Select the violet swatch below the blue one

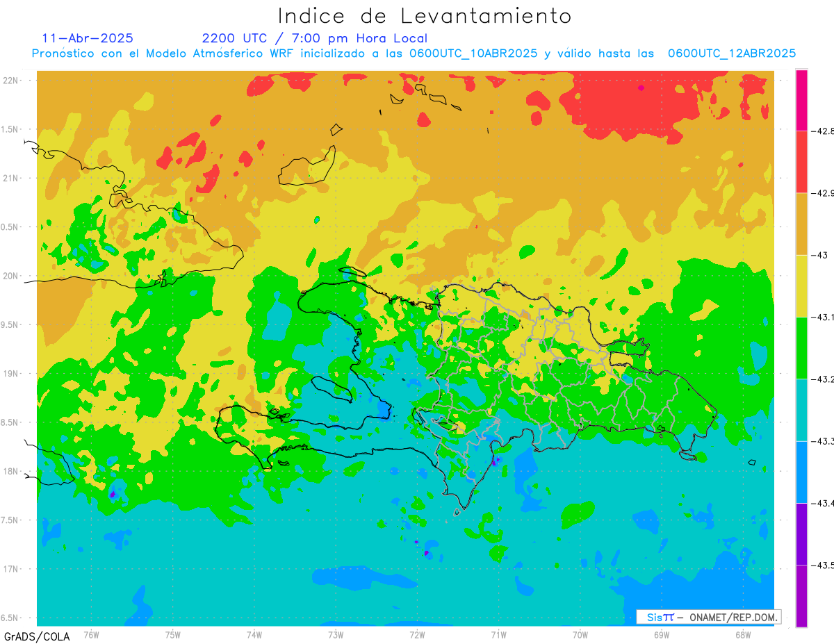tap(801, 534)
